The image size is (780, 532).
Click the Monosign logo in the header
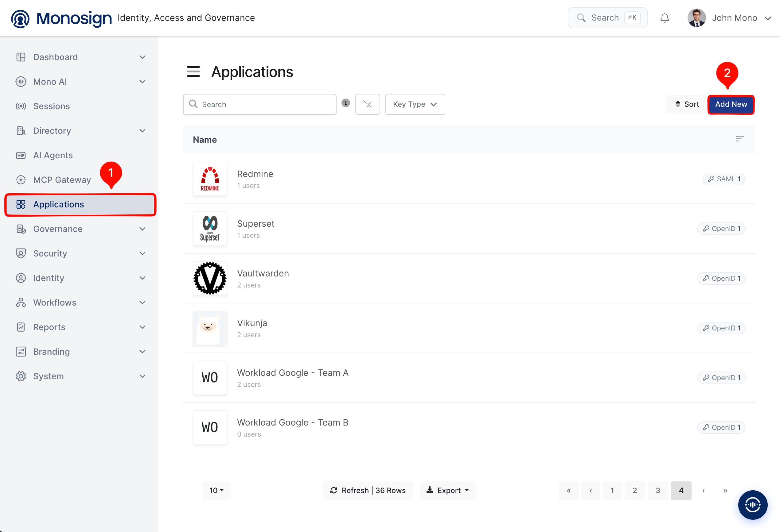[x=61, y=18]
